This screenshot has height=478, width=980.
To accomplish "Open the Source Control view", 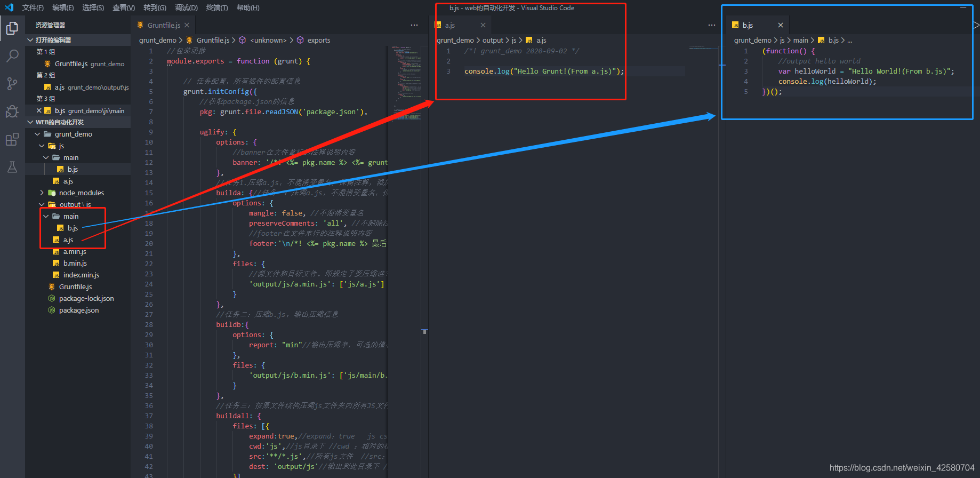I will click(x=12, y=84).
